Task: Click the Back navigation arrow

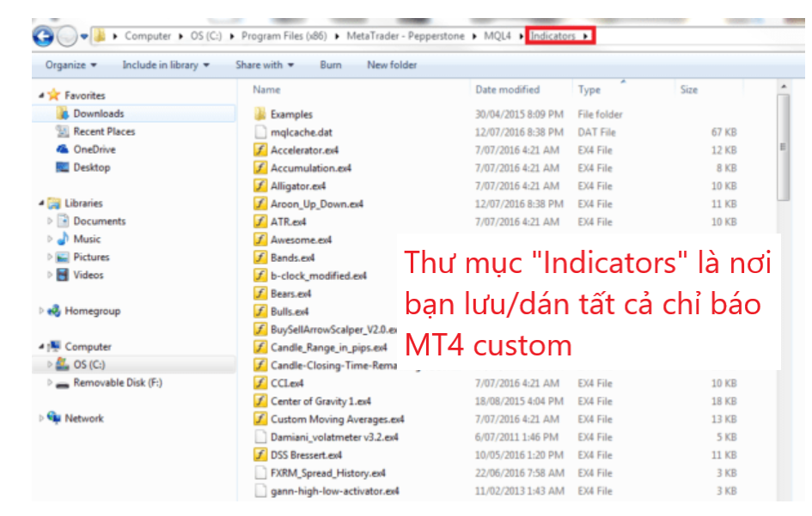Action: (43, 36)
